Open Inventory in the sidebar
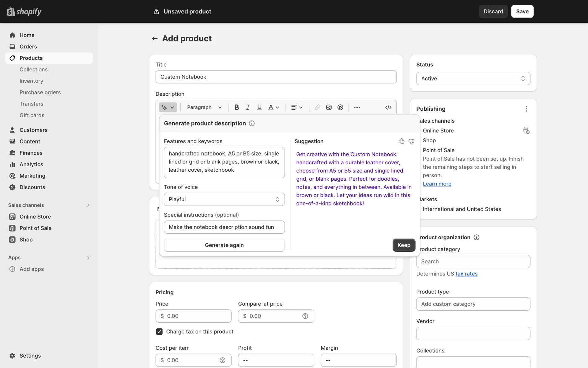588x368 pixels. 31,81
